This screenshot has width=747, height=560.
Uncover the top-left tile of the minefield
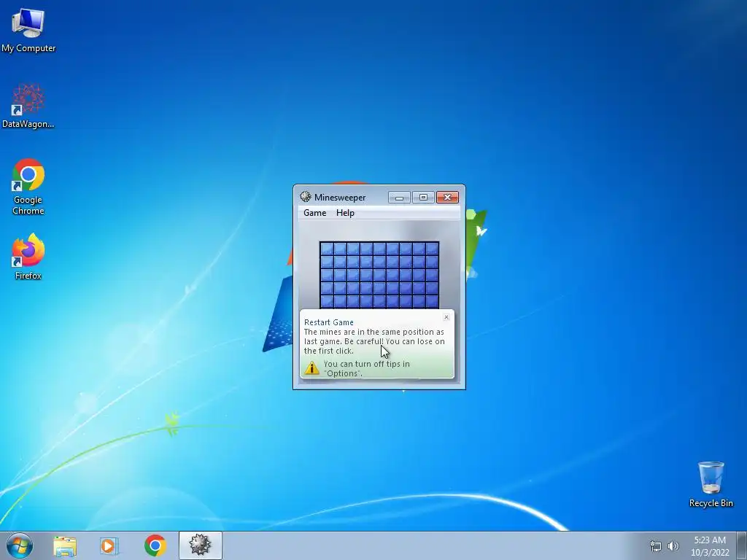coord(327,249)
